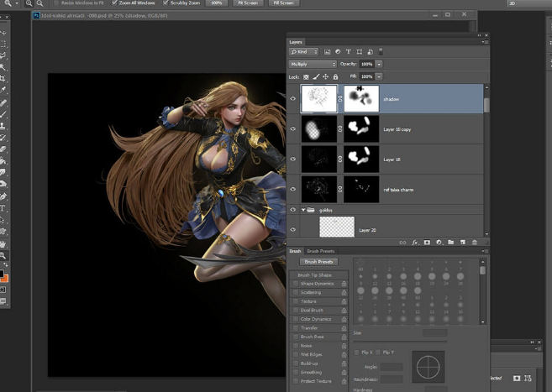This screenshot has width=552, height=392.
Task: Check the Zoom All Windows option
Action: [x=113, y=3]
